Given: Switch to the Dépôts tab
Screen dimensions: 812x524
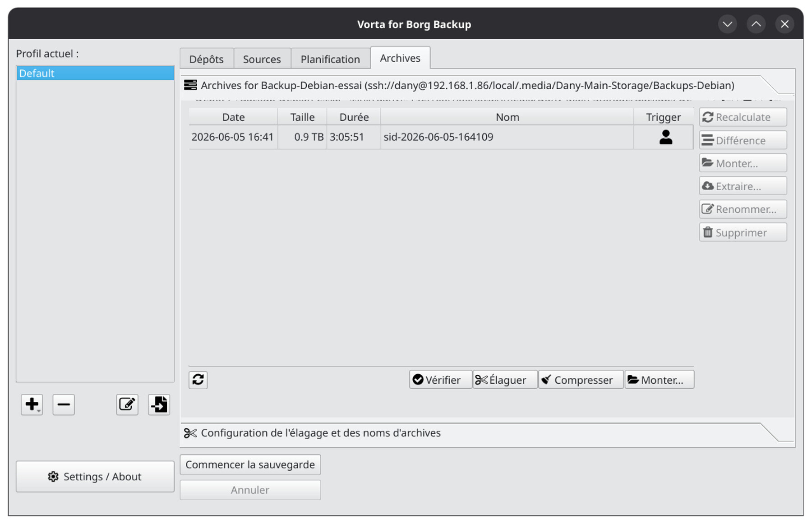Looking at the screenshot, I should (207, 59).
